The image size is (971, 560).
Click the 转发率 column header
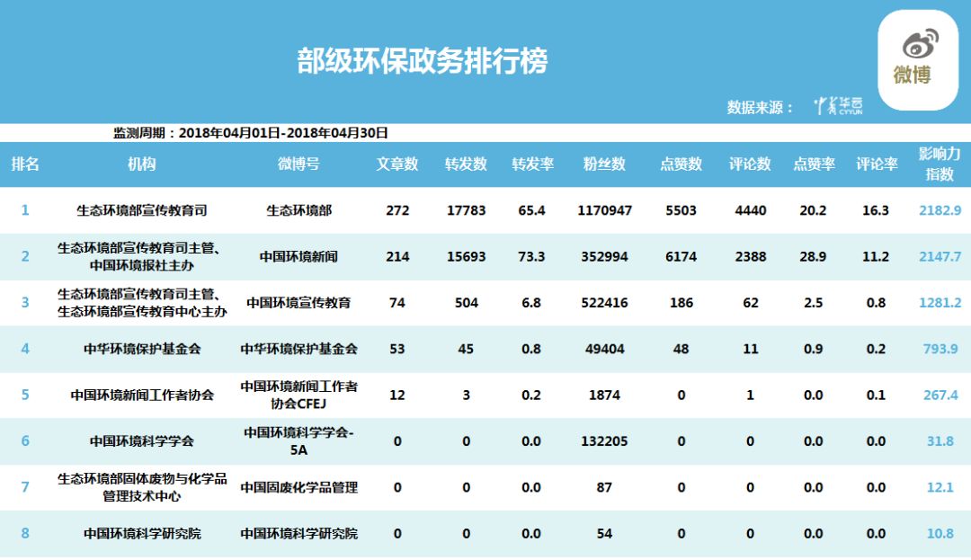click(x=532, y=164)
